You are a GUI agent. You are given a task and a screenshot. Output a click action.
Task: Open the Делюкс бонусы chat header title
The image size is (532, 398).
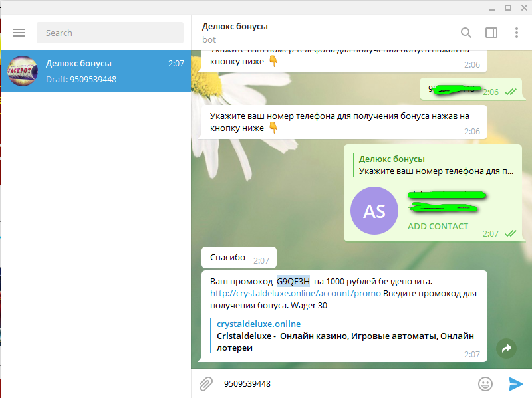point(235,27)
